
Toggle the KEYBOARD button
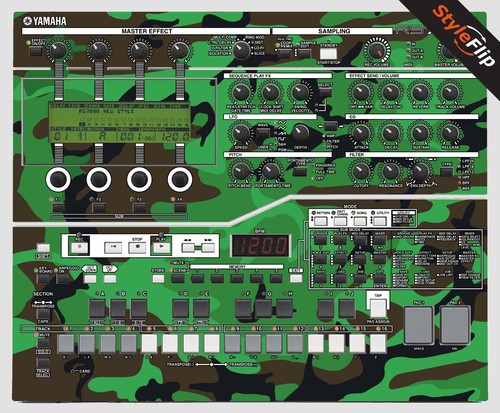pos(43,279)
